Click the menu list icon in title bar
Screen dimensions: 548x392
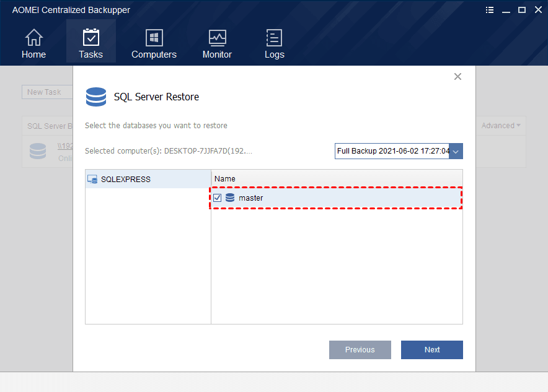tap(490, 10)
